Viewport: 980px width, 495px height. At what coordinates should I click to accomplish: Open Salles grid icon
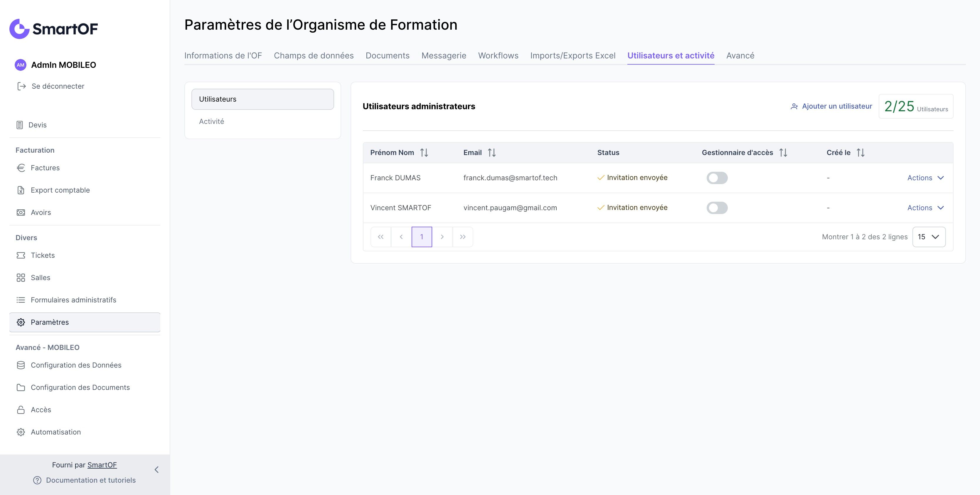(21, 278)
